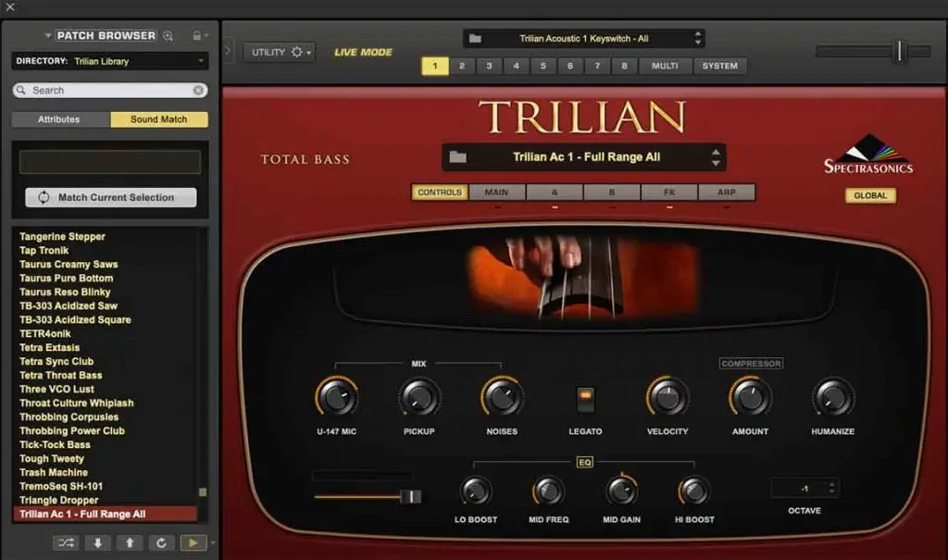Toggle Live Mode
The image size is (948, 560).
pyautogui.click(x=363, y=53)
